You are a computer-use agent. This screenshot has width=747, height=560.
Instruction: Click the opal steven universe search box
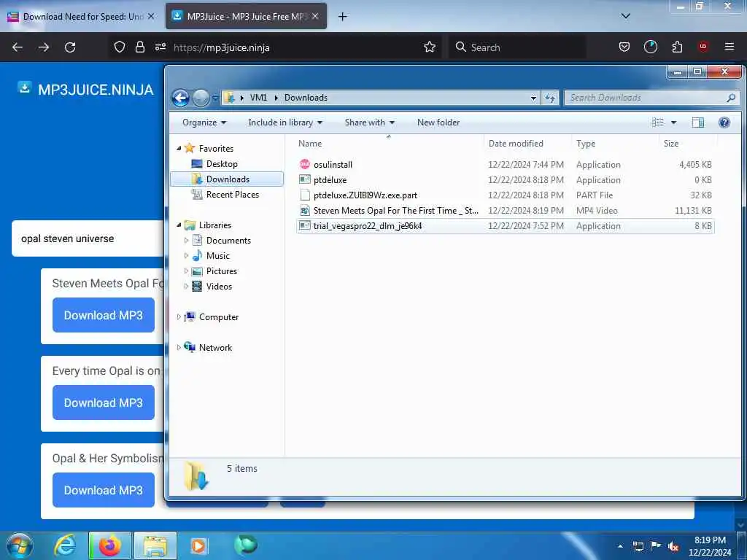point(88,238)
